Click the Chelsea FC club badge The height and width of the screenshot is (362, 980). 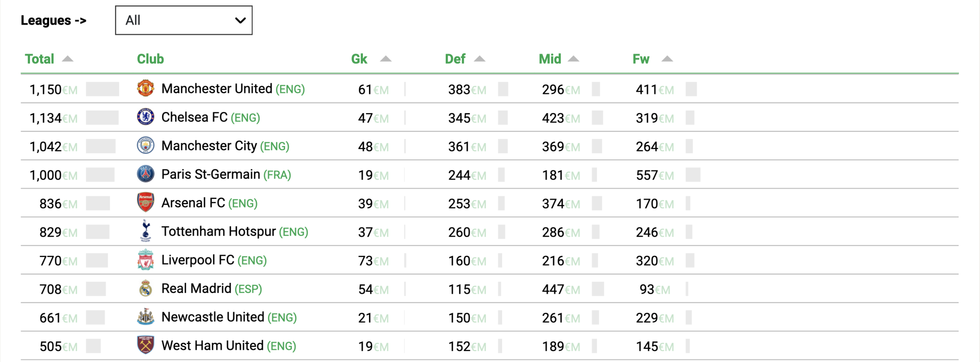click(x=145, y=117)
